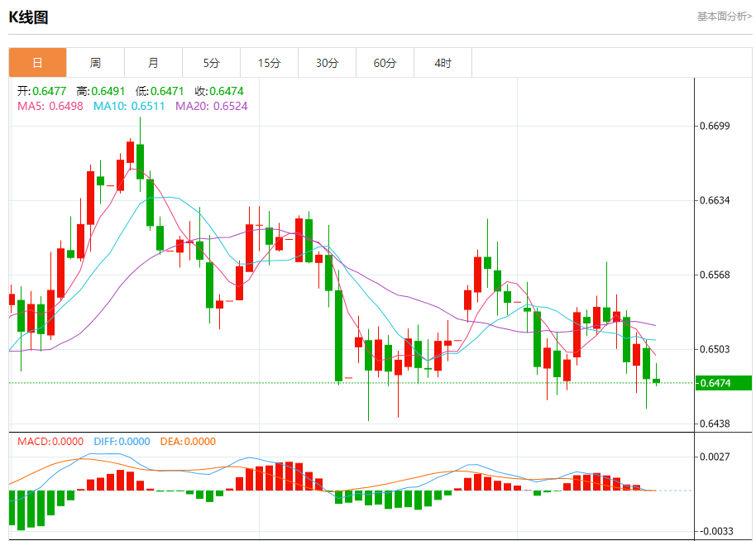Click the 0.6634 price axis label
This screenshot has height=541, width=756.
715,200
